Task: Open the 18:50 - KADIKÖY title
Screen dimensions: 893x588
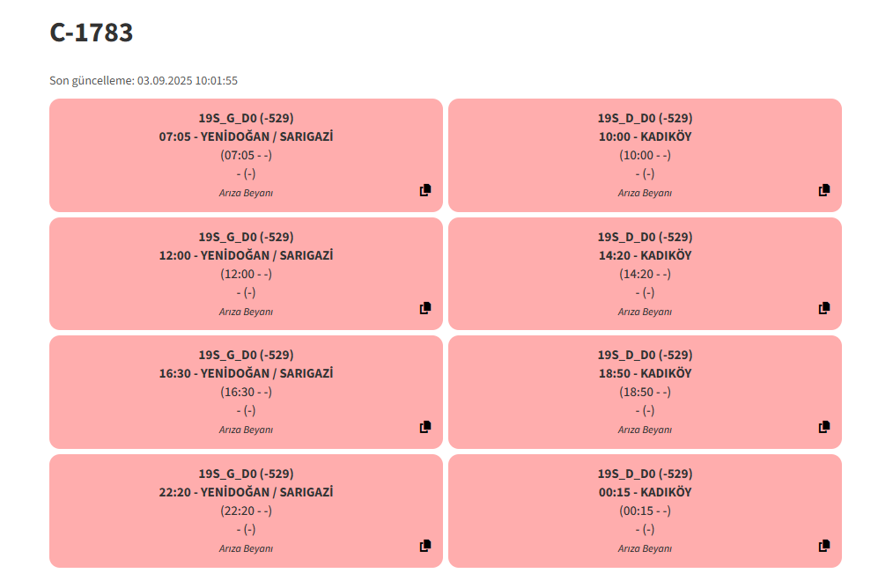Action: (645, 373)
